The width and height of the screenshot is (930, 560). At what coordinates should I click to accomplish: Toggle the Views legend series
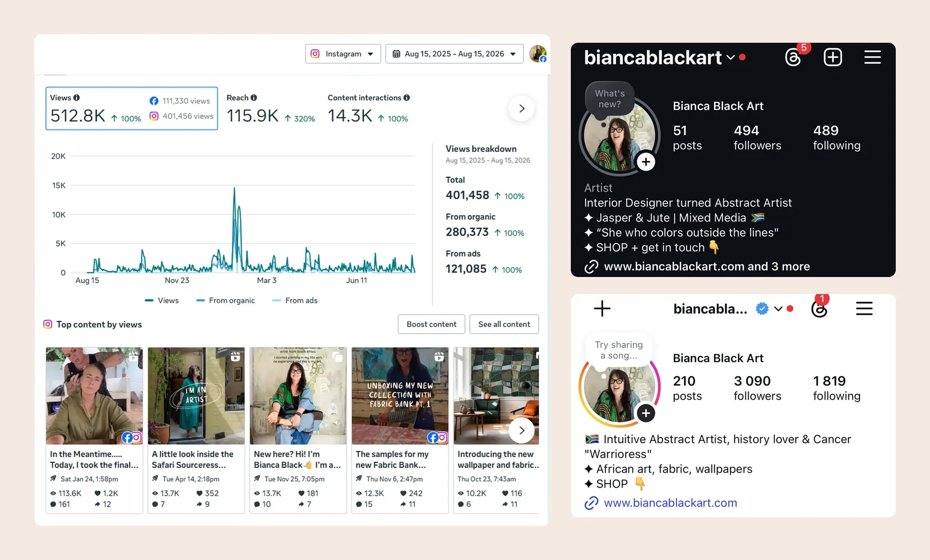[162, 300]
